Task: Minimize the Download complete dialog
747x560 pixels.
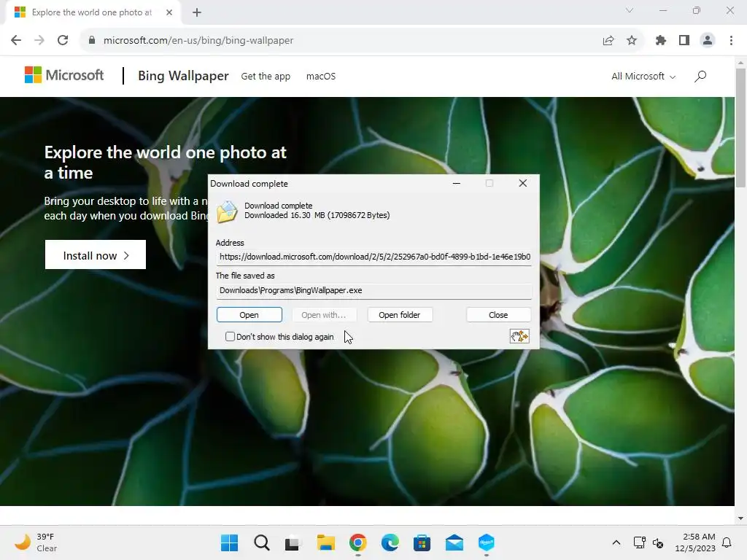Action: [x=457, y=183]
